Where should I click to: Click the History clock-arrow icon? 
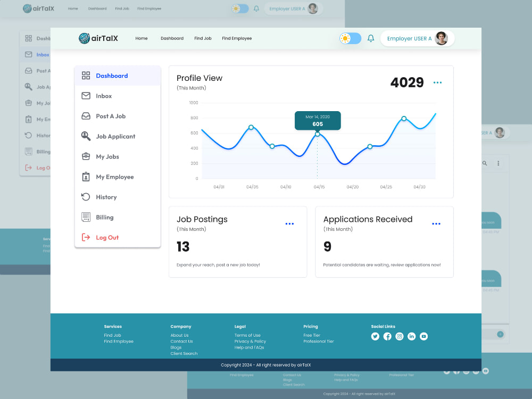pyautogui.click(x=86, y=197)
